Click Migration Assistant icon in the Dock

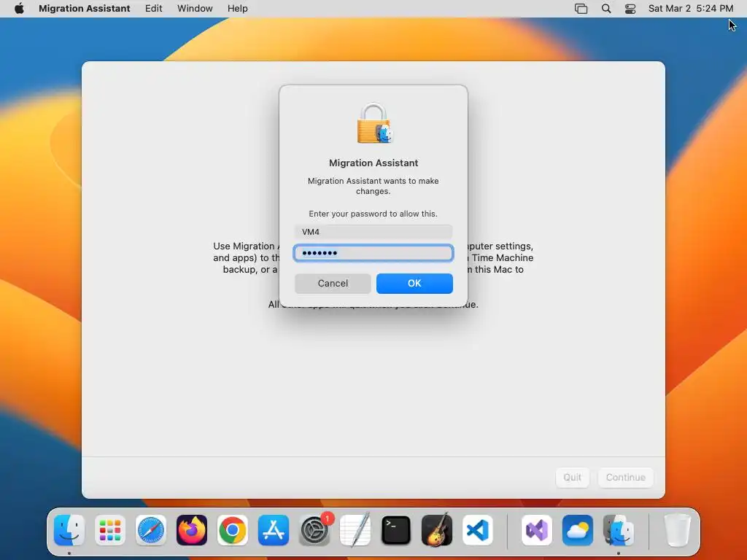click(619, 530)
